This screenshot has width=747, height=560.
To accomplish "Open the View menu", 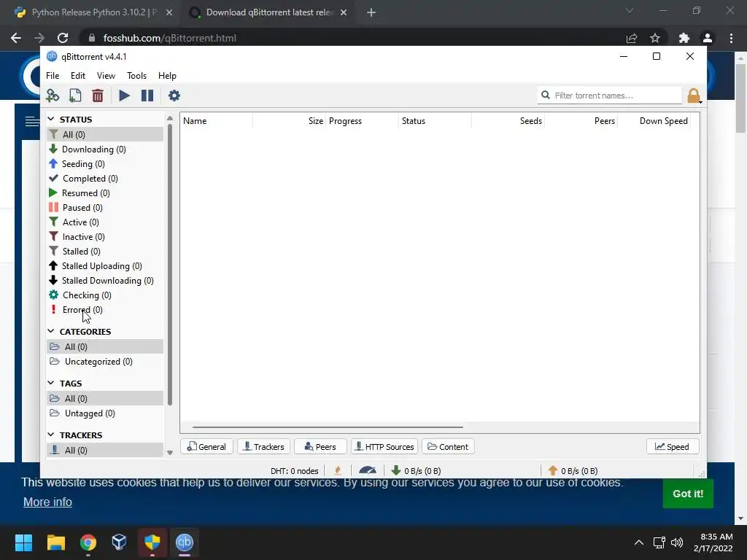I will (106, 76).
